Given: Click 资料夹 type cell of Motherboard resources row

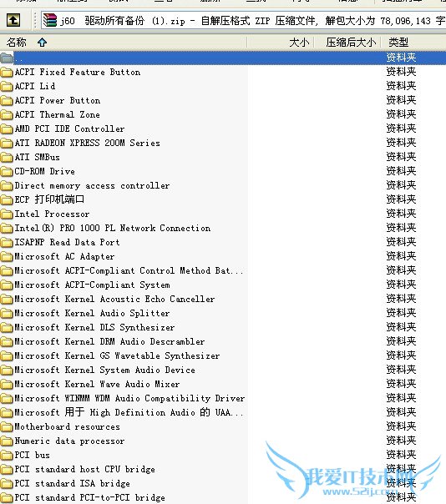Looking at the screenshot, I should tap(401, 426).
